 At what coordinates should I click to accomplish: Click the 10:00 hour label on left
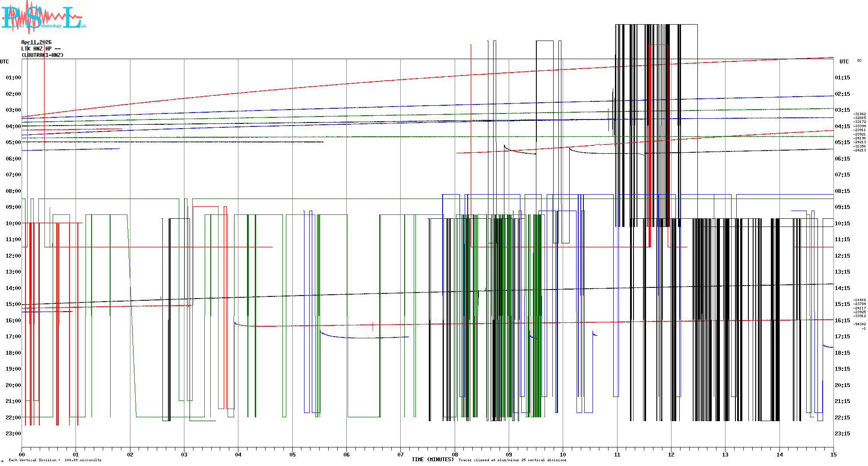13,224
